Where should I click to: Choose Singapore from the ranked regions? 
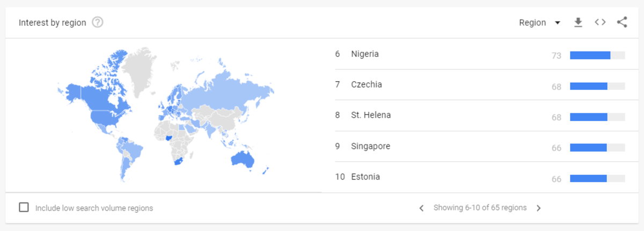tap(370, 146)
